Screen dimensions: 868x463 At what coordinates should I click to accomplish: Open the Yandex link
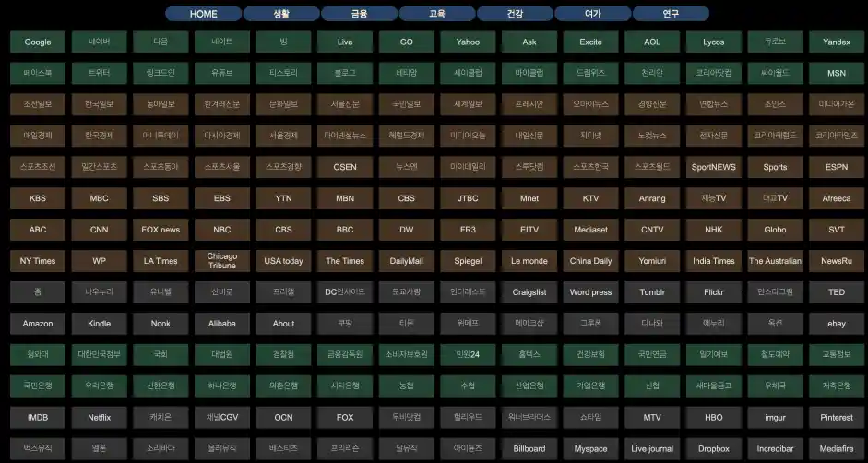(x=837, y=42)
